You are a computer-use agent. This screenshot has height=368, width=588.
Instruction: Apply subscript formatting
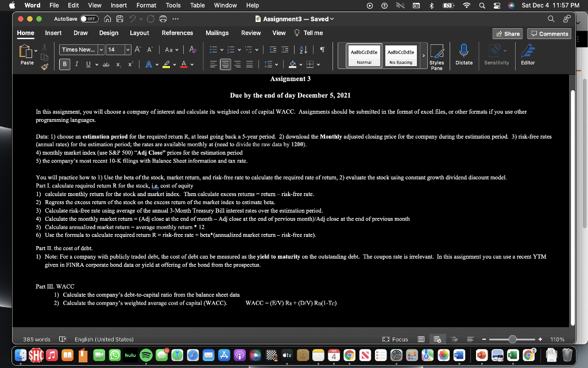118,64
